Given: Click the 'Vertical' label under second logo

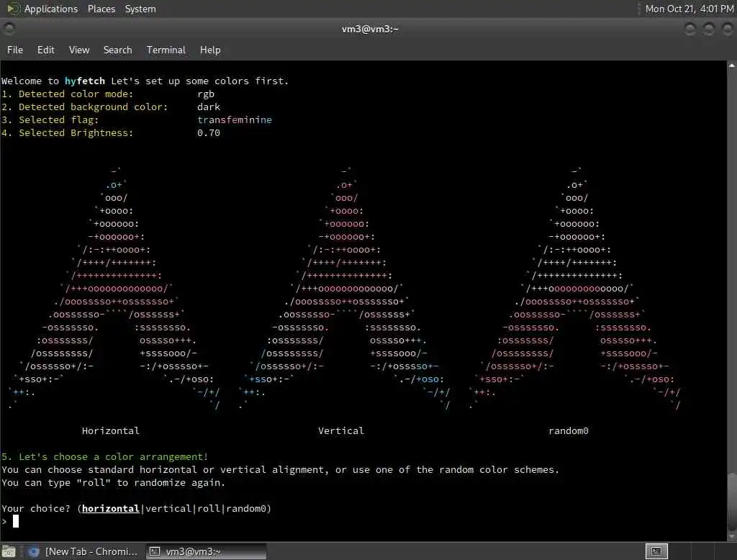Looking at the screenshot, I should click(x=340, y=430).
